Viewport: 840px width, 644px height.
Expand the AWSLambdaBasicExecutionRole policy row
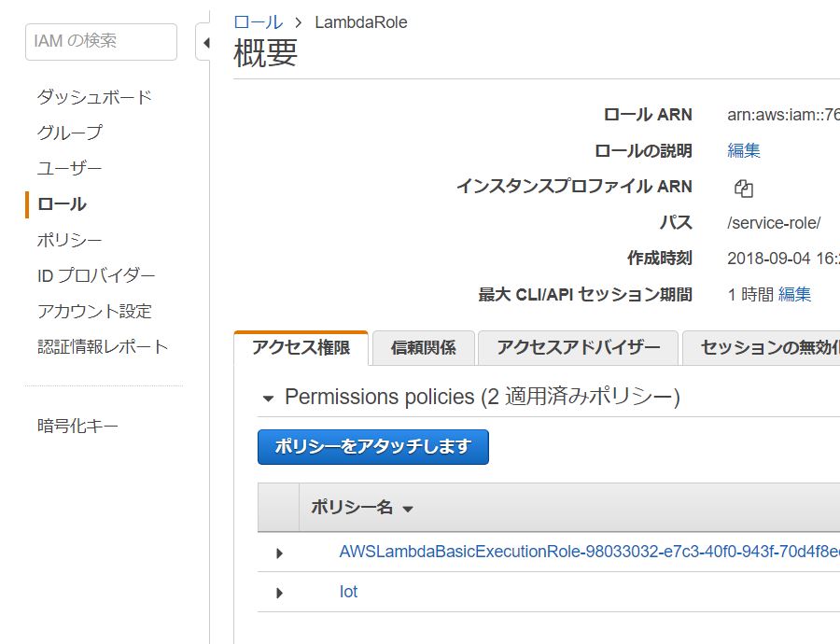pos(278,553)
